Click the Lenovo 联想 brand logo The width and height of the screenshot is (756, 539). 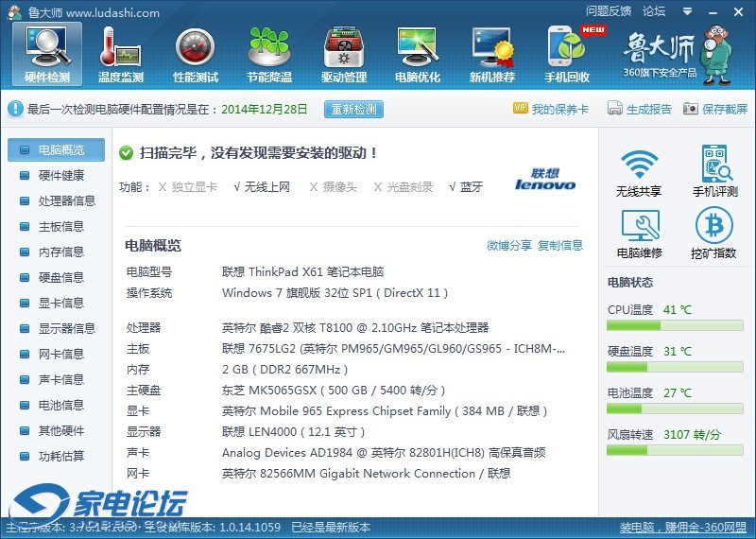(545, 179)
